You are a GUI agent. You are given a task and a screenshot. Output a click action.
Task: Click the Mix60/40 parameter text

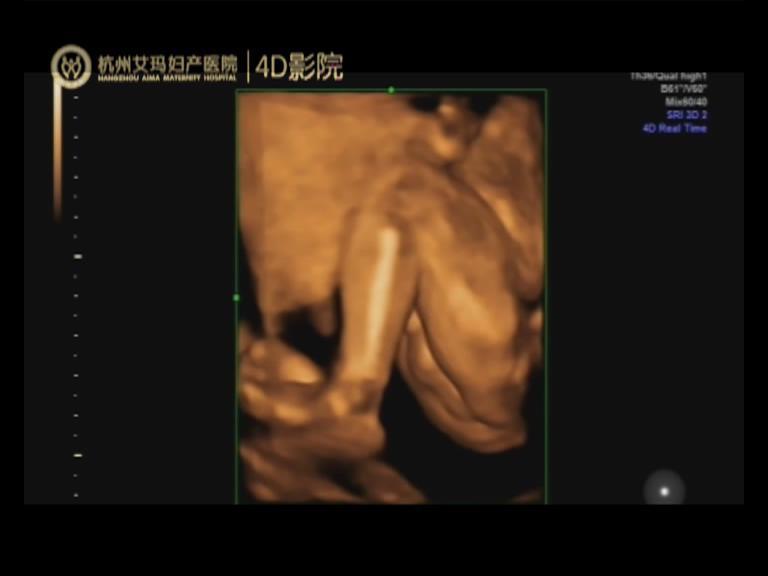tap(686, 102)
